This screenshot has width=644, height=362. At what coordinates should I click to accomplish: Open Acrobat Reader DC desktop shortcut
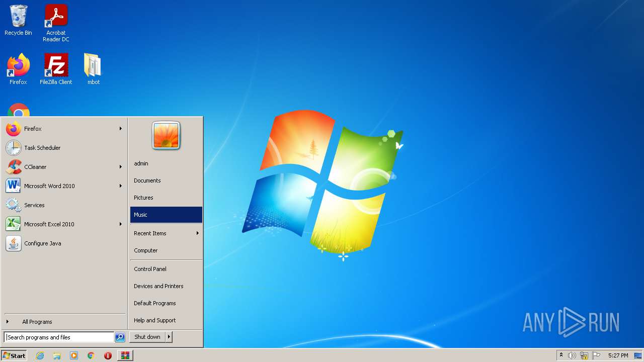56,23
